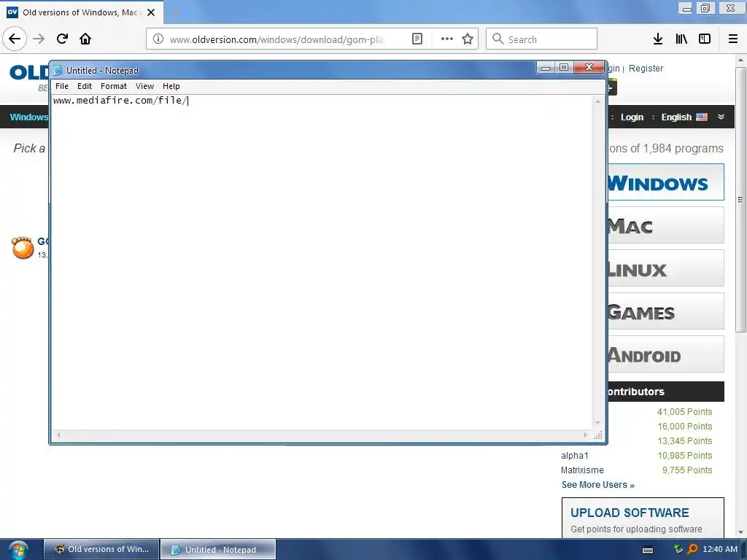Screen dimensions: 747x560
Task: Click Notepad vertical scrollbar down arrow
Action: 597,424
